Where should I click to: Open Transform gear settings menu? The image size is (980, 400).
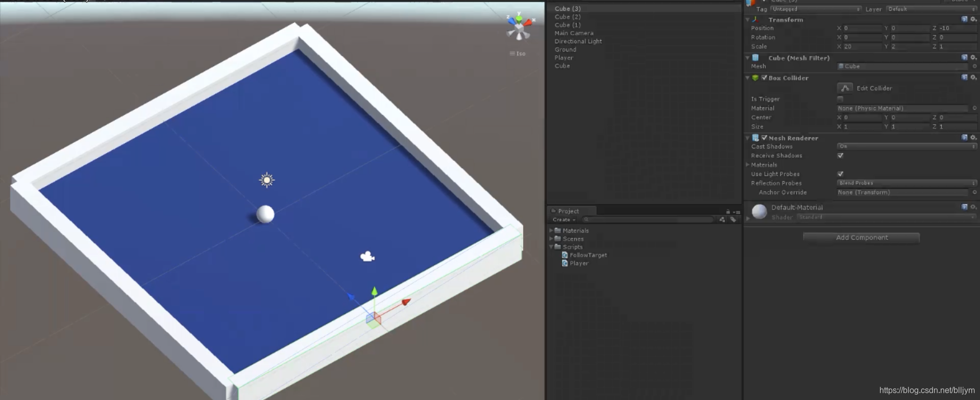pyautogui.click(x=973, y=19)
